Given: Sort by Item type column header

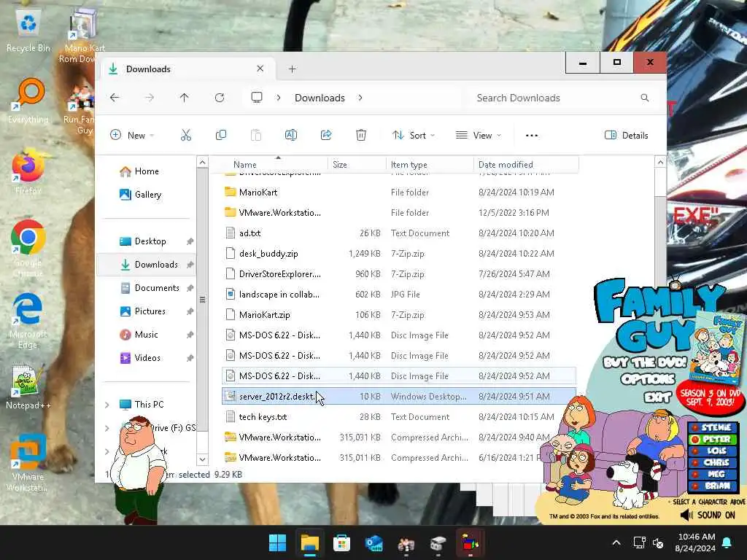Looking at the screenshot, I should click(430, 164).
